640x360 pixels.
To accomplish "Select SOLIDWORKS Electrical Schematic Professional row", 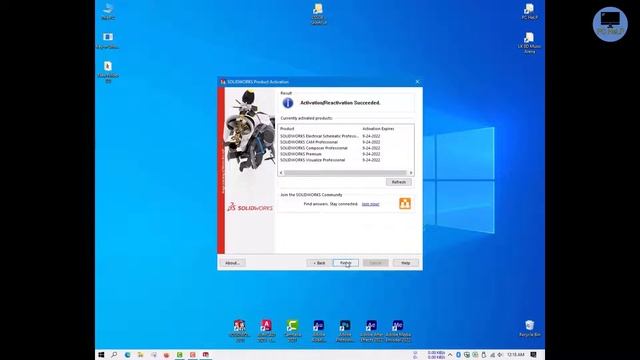I will [345, 136].
